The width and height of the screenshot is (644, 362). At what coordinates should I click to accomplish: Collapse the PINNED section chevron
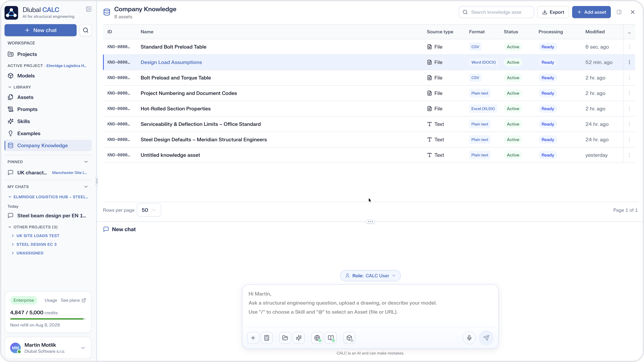(86, 162)
